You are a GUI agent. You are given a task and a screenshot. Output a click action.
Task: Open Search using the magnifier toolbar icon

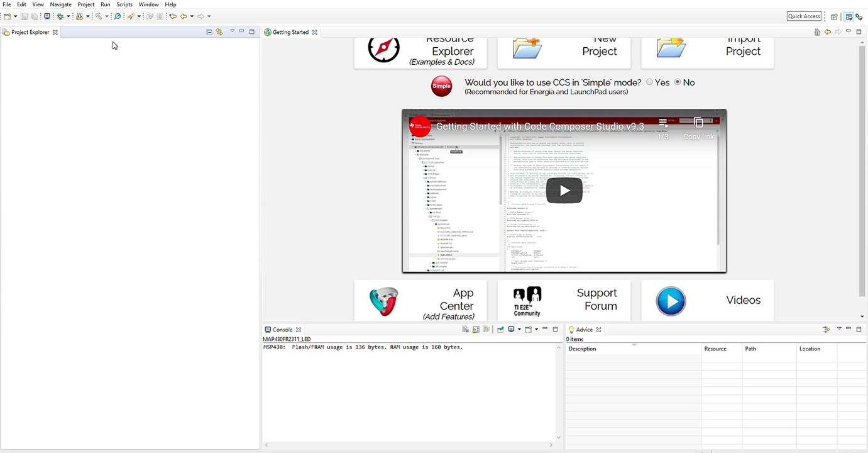tap(118, 16)
